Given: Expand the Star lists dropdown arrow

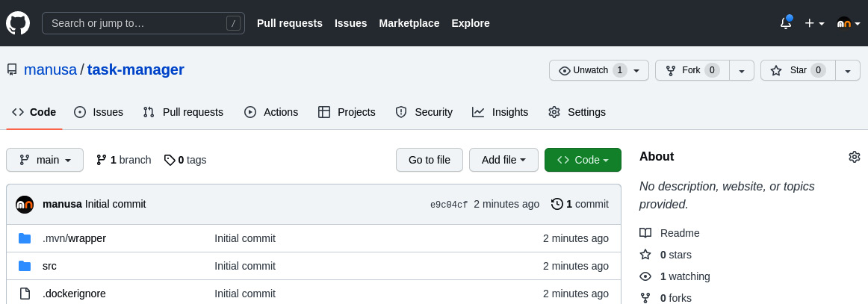Looking at the screenshot, I should point(848,70).
